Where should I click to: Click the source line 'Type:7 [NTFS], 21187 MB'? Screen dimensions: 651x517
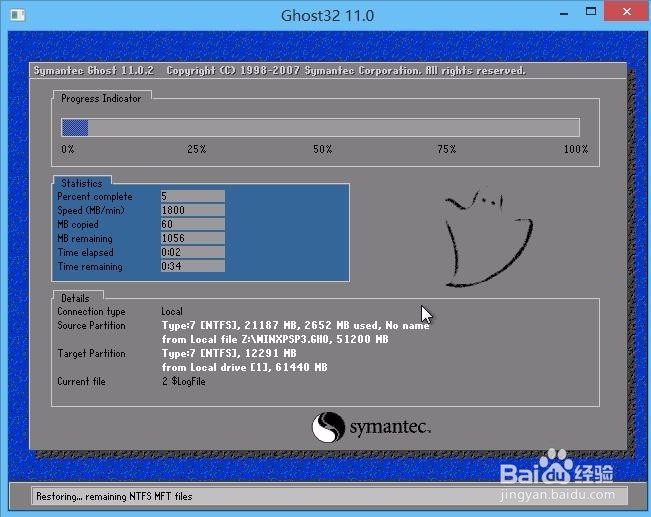click(296, 325)
